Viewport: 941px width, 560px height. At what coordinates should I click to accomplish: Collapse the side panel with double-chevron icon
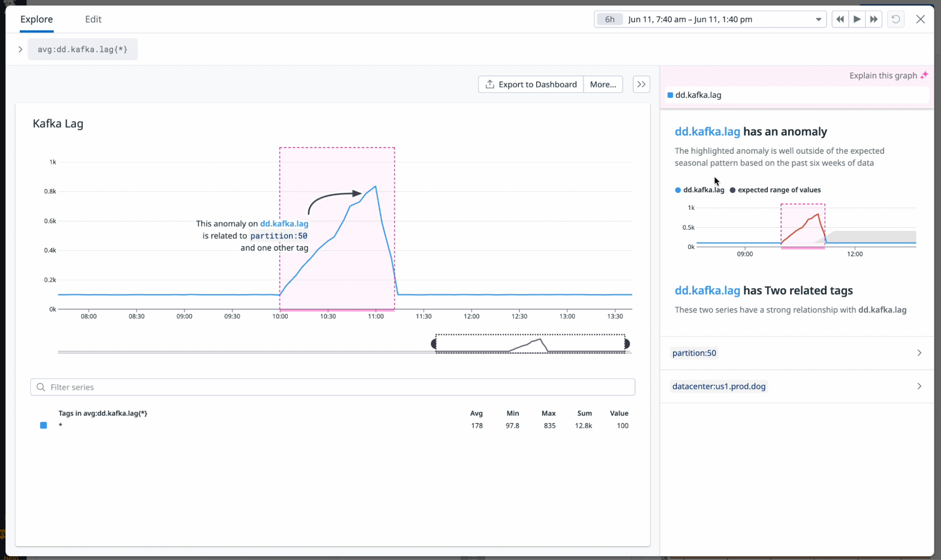[641, 84]
